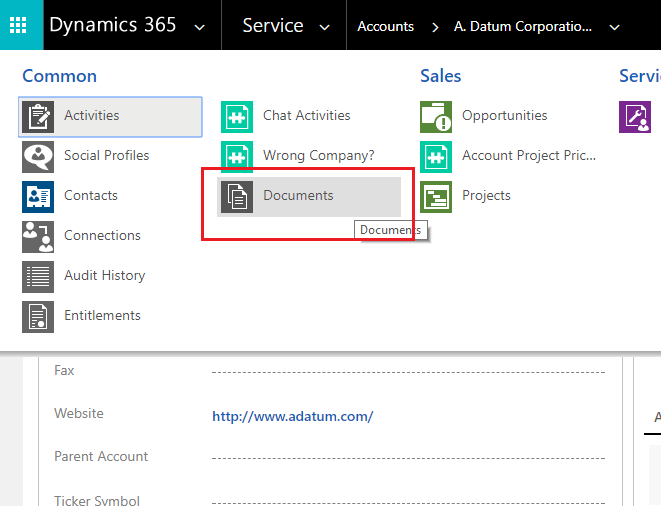Click the Entitlements icon
Screen dimensions: 661x506
click(38, 316)
